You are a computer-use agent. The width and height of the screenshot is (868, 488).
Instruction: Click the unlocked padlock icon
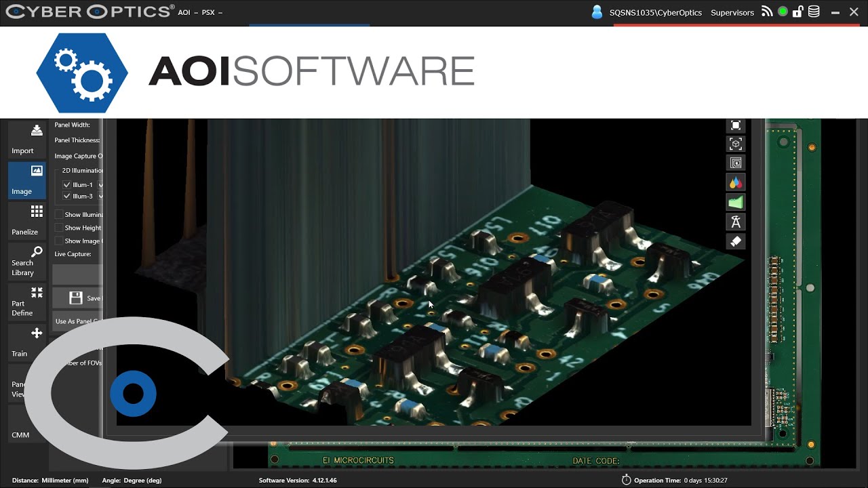coord(798,12)
